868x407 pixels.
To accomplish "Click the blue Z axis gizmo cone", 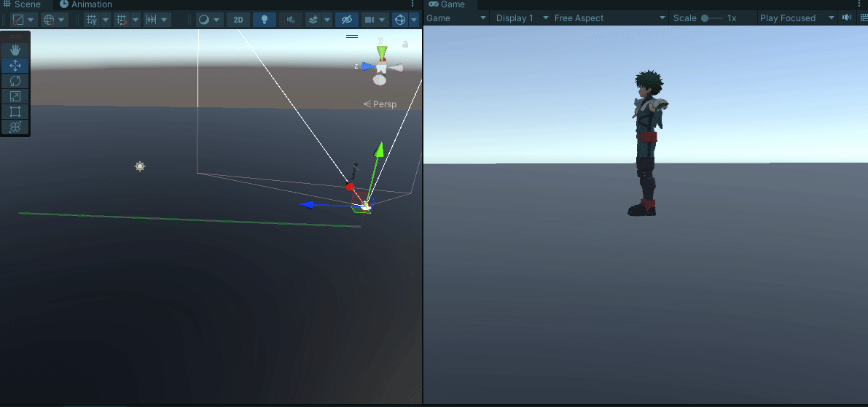I will pos(367,66).
